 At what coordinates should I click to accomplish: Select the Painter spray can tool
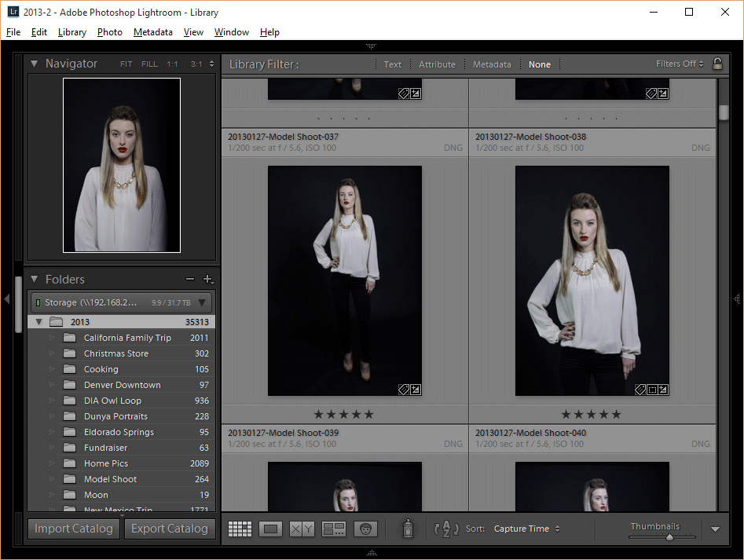click(x=408, y=529)
